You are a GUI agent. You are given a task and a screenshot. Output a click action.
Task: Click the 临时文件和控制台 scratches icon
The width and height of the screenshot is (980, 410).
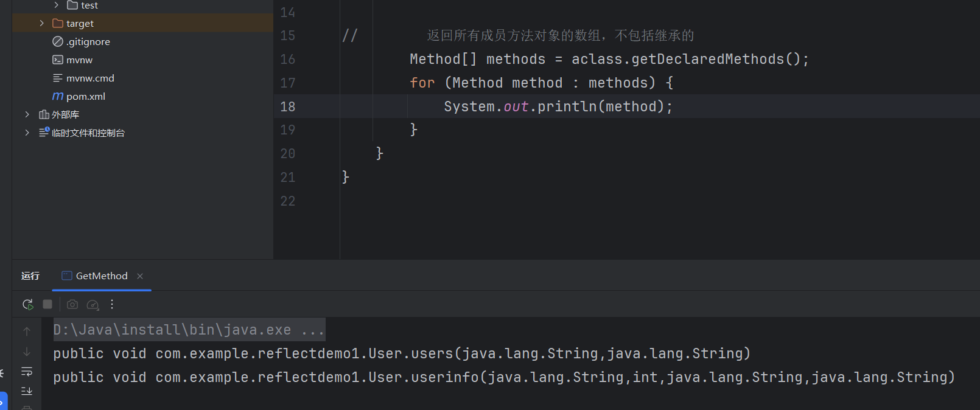[44, 132]
